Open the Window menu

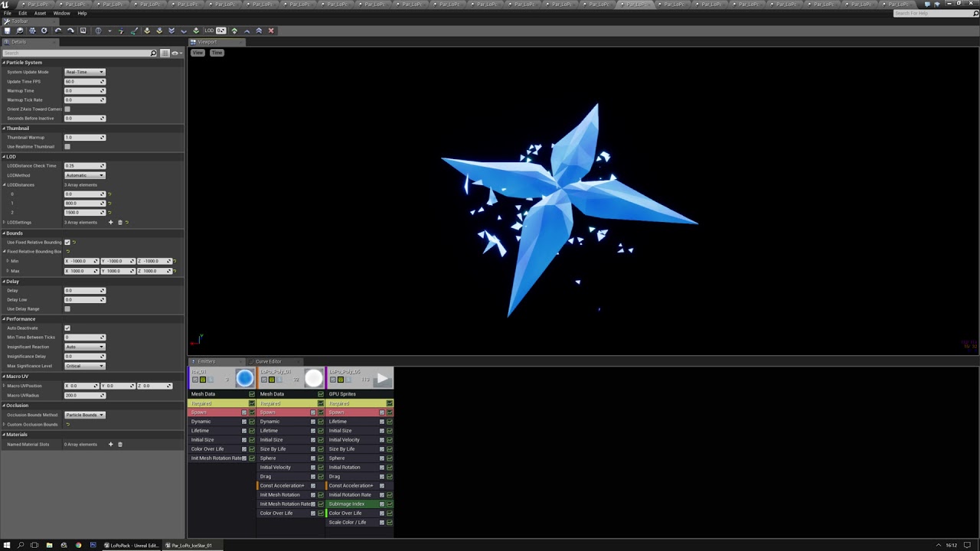[61, 13]
